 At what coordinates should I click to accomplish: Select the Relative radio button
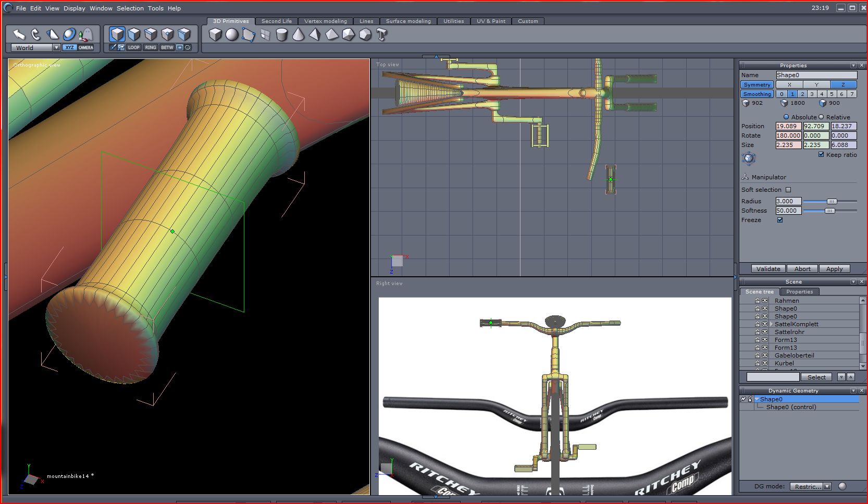click(x=821, y=117)
